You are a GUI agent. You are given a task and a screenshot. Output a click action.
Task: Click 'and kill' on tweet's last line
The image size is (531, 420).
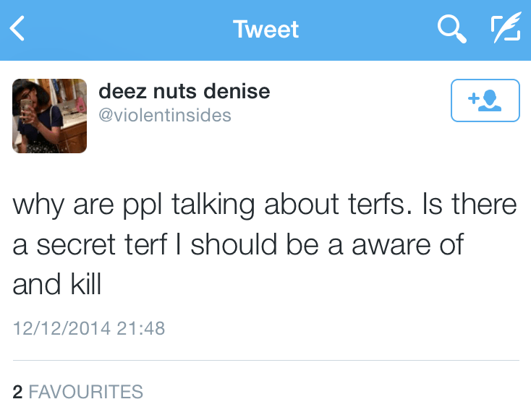pyautogui.click(x=57, y=286)
